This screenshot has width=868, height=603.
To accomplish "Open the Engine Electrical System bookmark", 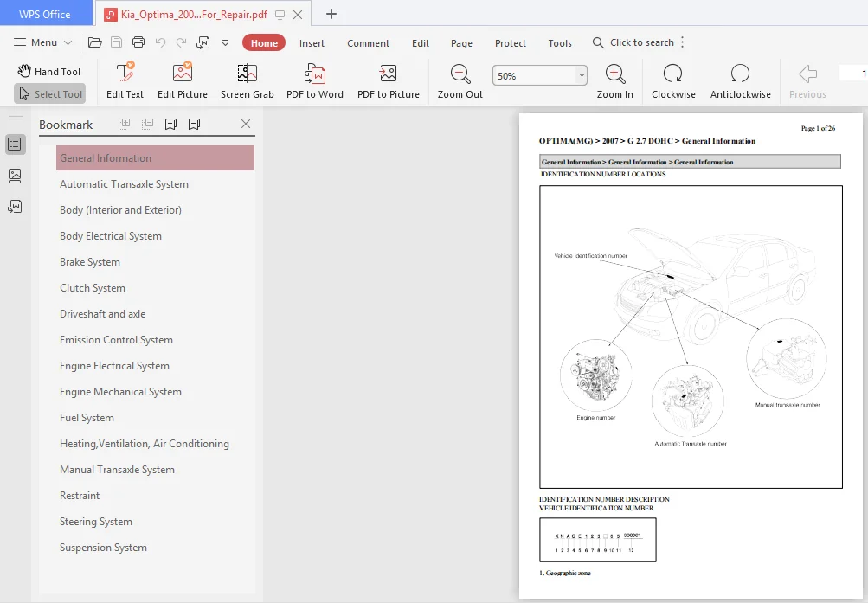I will pyautogui.click(x=114, y=366).
